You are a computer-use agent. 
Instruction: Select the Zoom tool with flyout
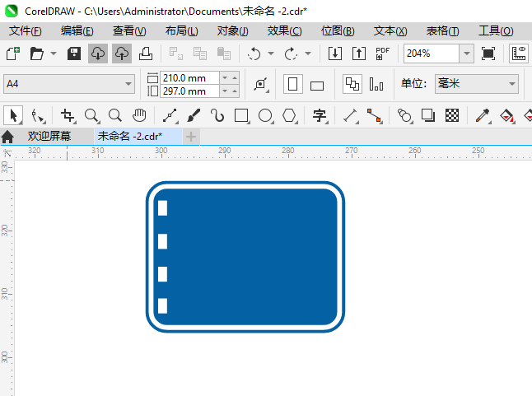(92, 115)
